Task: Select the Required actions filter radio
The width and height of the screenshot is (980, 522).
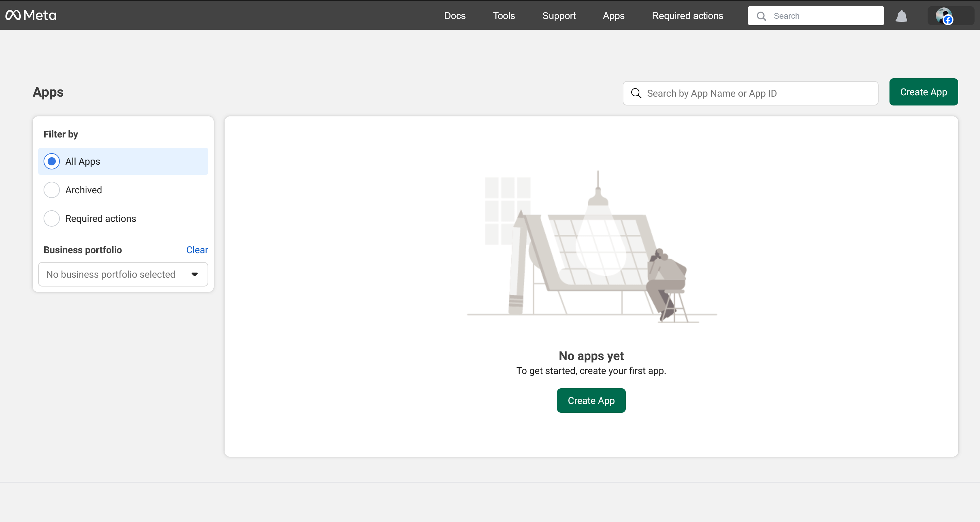Action: (x=52, y=218)
